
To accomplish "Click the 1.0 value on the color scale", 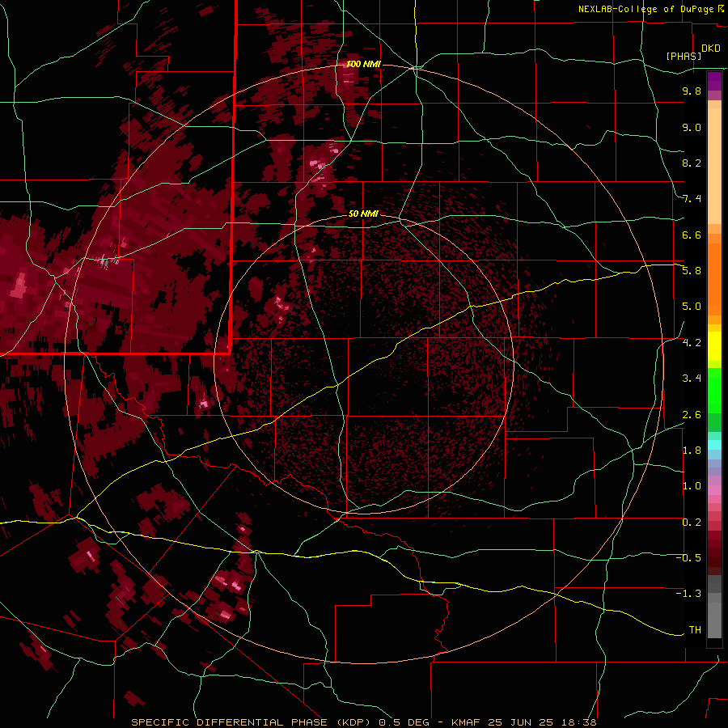I will 692,486.
